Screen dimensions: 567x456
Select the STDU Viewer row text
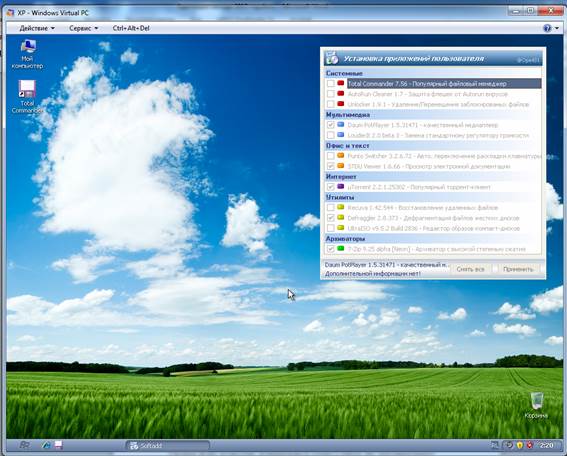[x=429, y=166]
